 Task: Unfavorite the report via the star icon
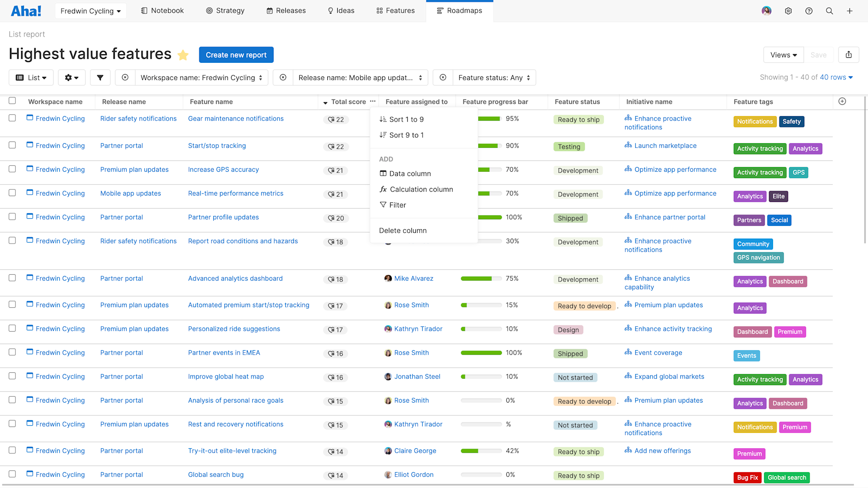pyautogui.click(x=183, y=55)
